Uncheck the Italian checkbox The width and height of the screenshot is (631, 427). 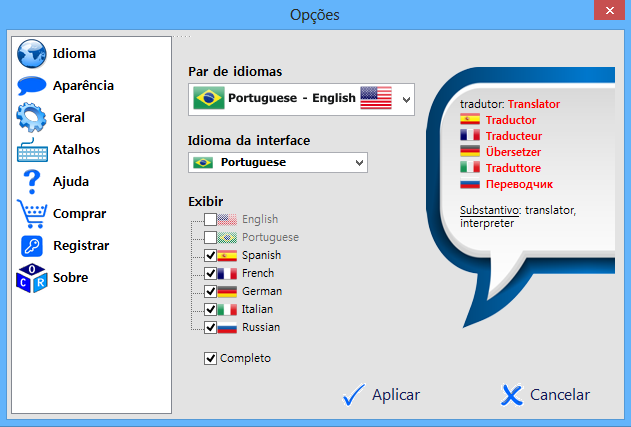210,309
